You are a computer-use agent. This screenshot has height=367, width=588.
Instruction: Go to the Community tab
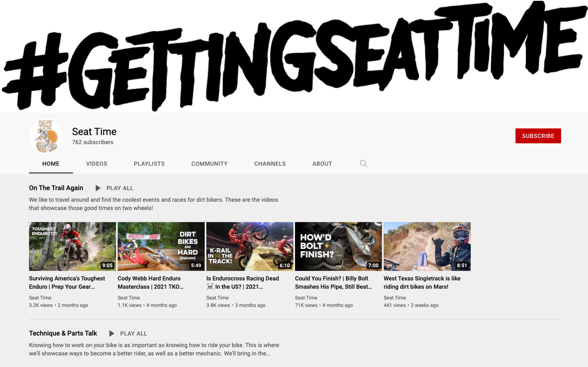(x=209, y=164)
